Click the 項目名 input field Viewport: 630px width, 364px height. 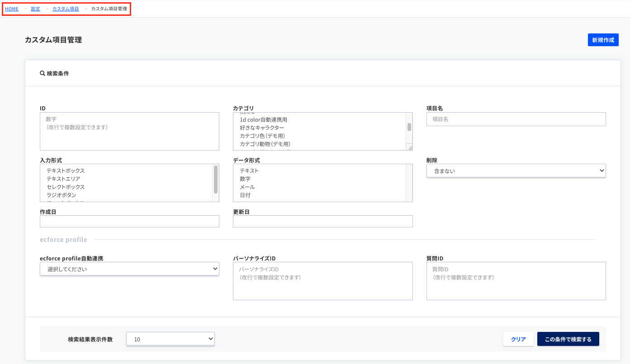tap(516, 119)
